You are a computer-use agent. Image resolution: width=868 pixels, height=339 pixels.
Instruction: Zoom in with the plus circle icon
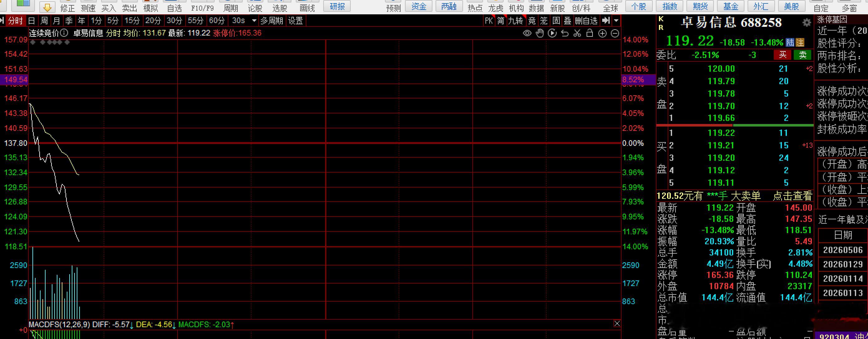(x=602, y=33)
